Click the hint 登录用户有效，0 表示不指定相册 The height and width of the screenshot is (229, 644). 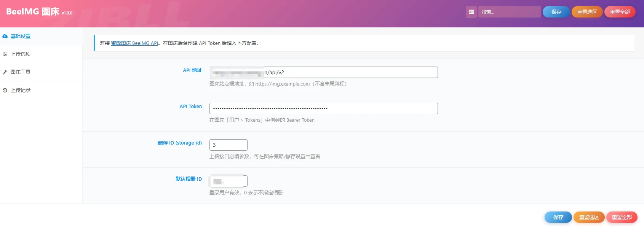[x=246, y=192]
